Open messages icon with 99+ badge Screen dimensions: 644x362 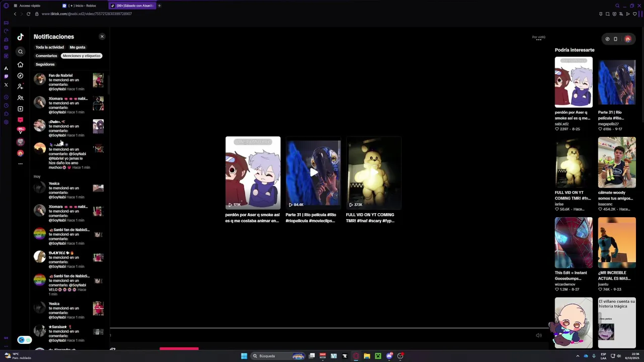click(20, 131)
